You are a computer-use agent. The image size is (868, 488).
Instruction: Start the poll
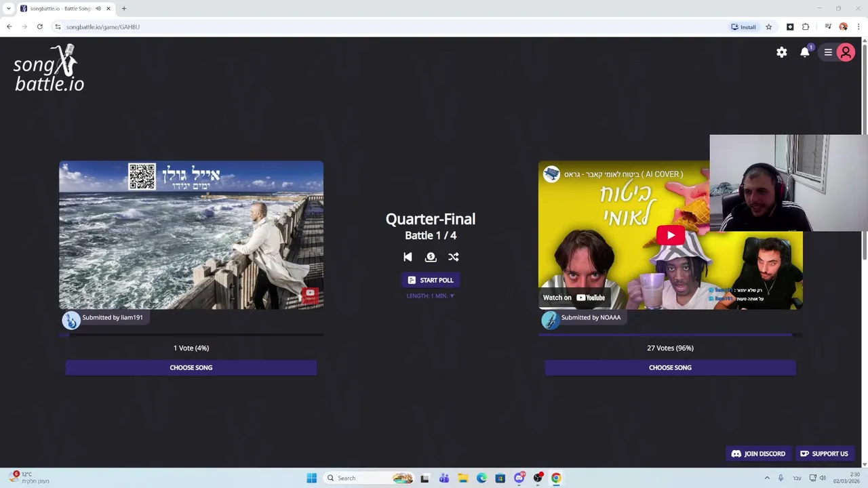click(430, 280)
